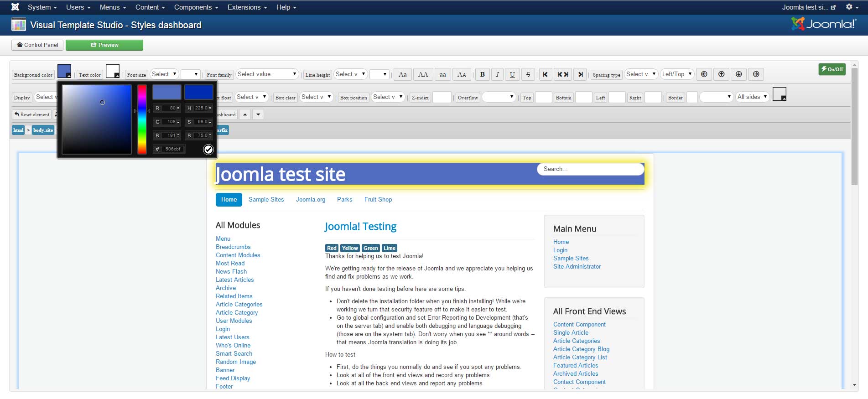Open the Users menu
The height and width of the screenshot is (399, 868).
(x=78, y=7)
